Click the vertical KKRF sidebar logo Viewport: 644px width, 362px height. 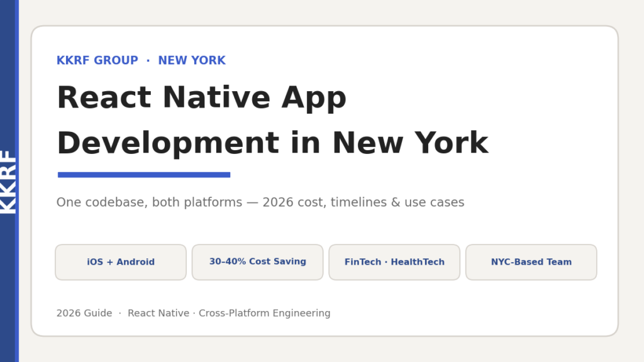8,182
